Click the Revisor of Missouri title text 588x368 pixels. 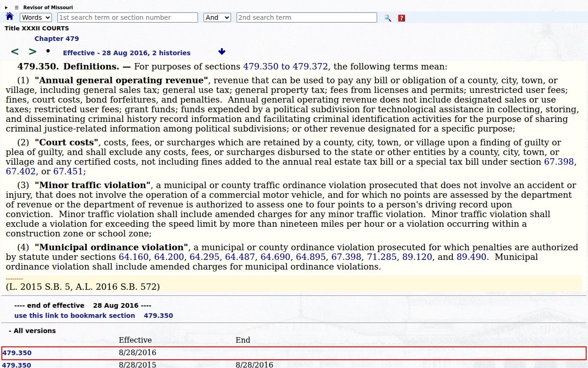click(48, 7)
